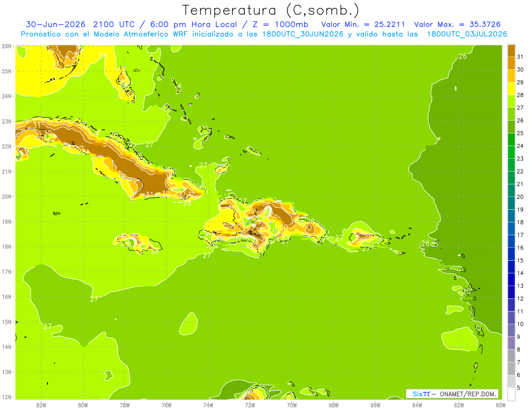Click latitude axis label '23N'
Image resolution: width=532 pixels, height=411 pixels.
pyautogui.click(x=7, y=121)
